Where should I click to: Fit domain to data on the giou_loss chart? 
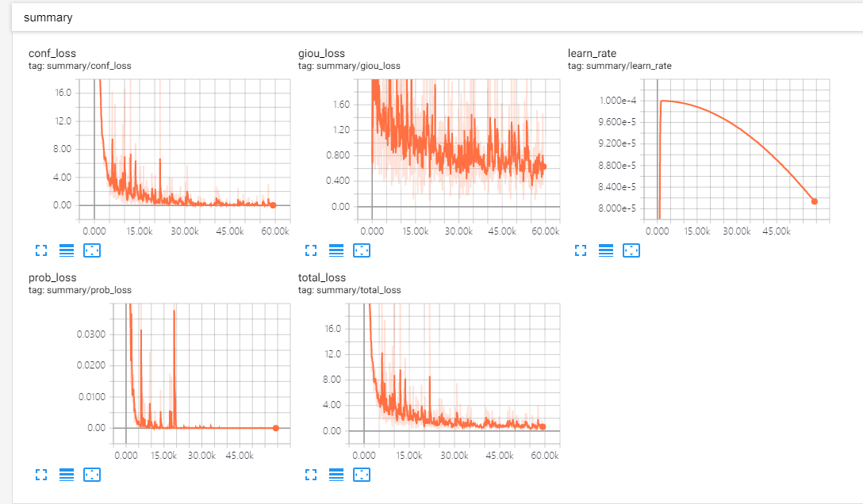coord(362,250)
